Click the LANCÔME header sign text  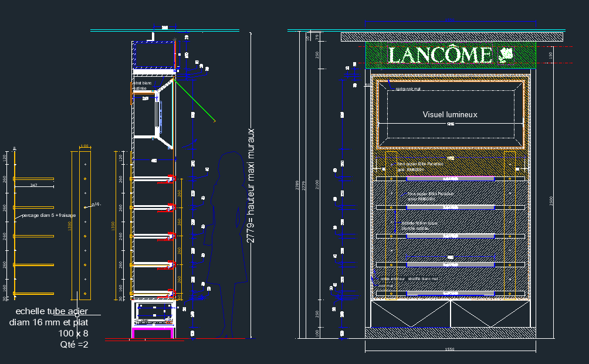coord(440,56)
